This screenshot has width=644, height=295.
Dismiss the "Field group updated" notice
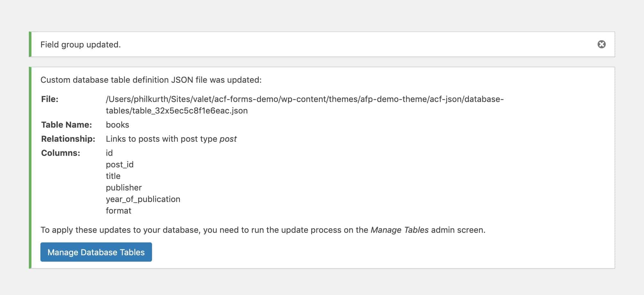pyautogui.click(x=601, y=44)
